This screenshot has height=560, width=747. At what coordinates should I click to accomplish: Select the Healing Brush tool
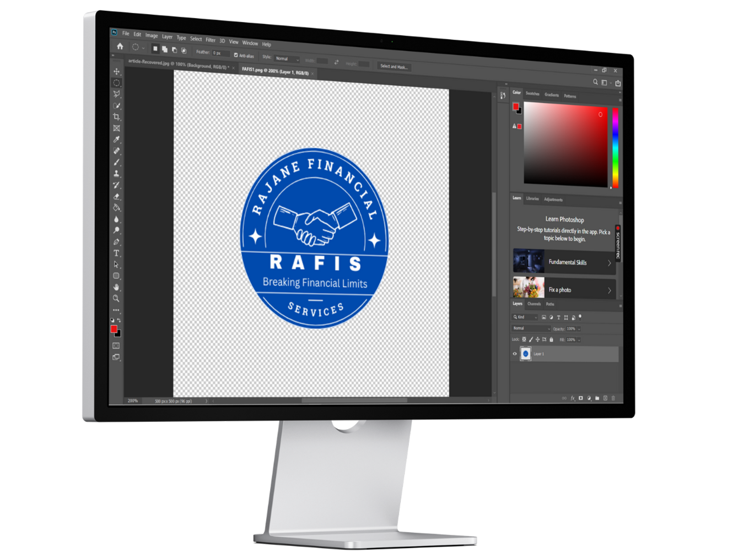(x=116, y=150)
